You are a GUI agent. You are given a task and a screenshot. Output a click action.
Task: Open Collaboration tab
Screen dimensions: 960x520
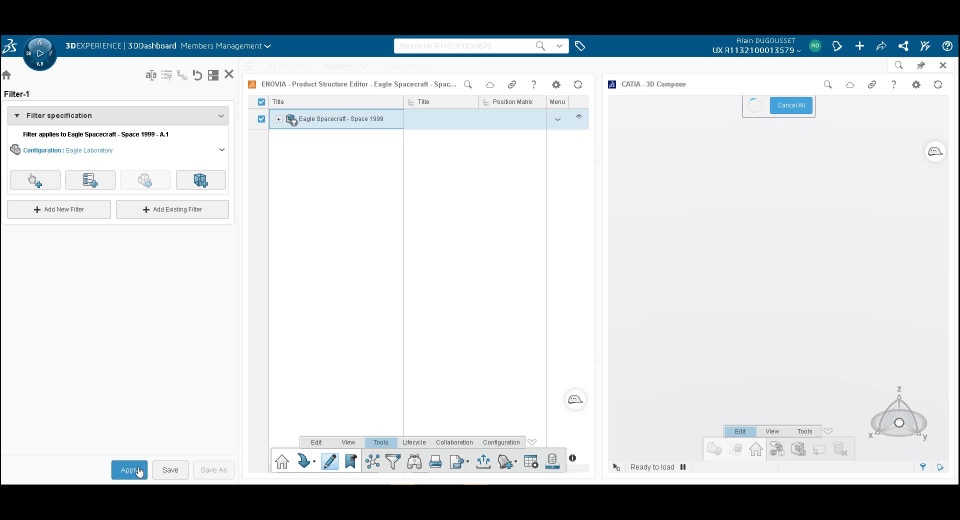click(454, 442)
